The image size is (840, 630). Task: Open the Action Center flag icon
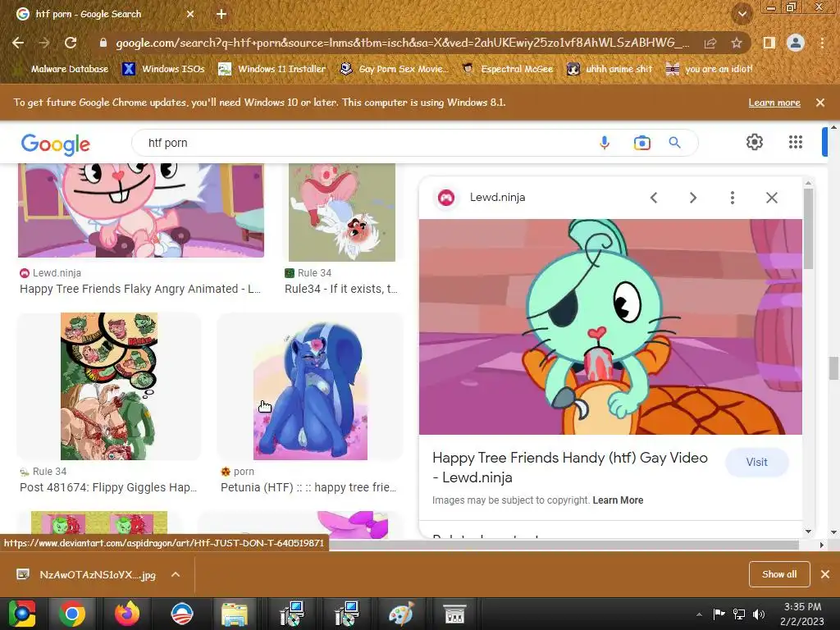[x=719, y=614]
